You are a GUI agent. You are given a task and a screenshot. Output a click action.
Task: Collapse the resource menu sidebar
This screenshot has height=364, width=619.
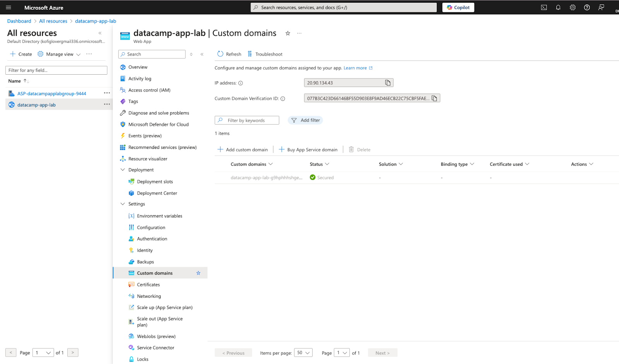coord(202,54)
